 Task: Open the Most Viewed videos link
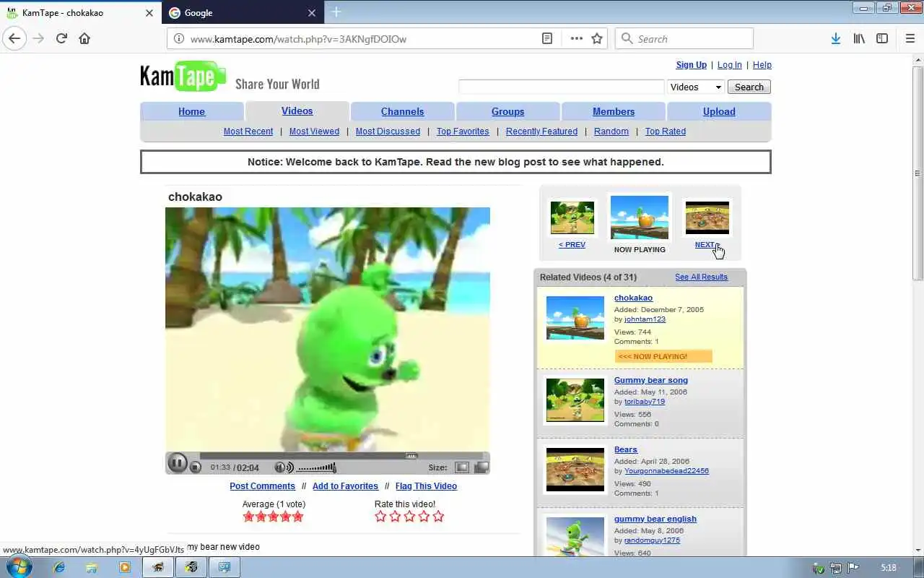(x=314, y=131)
